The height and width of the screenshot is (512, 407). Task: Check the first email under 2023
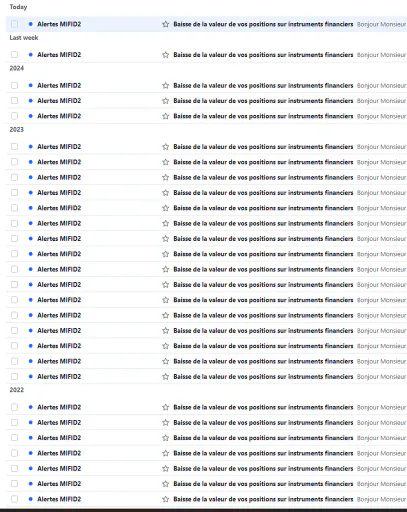(14, 147)
